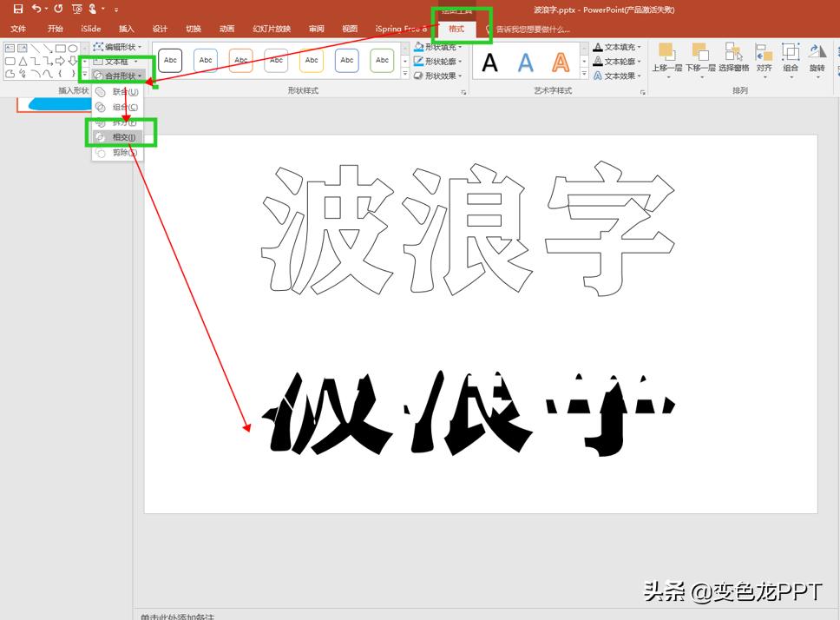Select the 形状轮廓 (Shape Outline) icon
Image resolution: width=840 pixels, height=620 pixels.
click(x=419, y=63)
